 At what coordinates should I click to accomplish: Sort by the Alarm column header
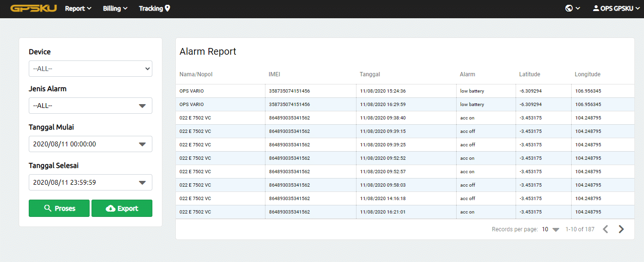click(x=467, y=74)
